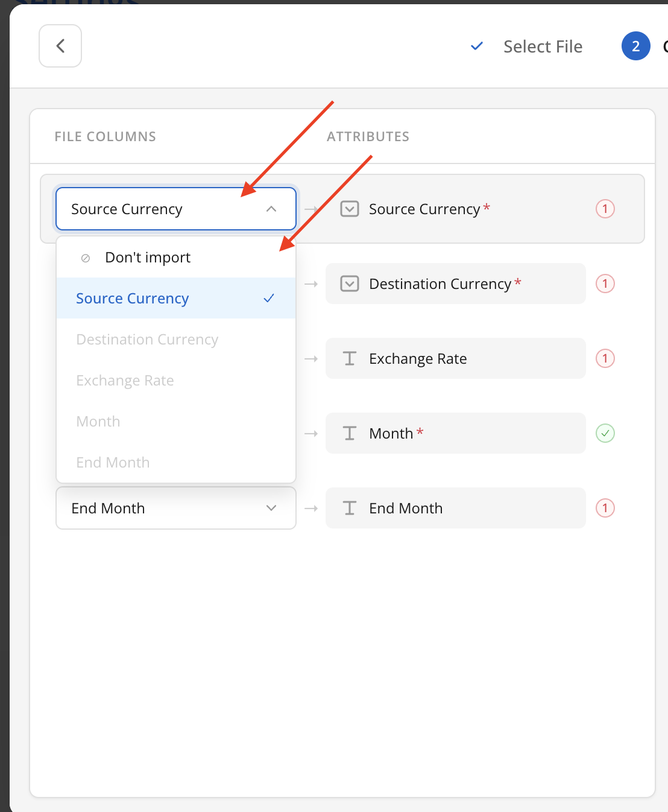Click the FILE COLUMNS header
Viewport: 668px width, 812px height.
tap(106, 137)
